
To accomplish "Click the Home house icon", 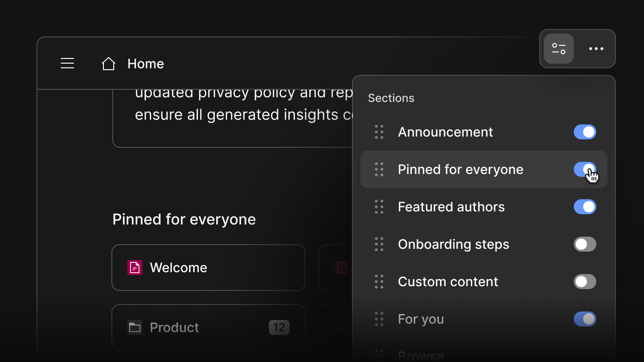I will pos(109,64).
